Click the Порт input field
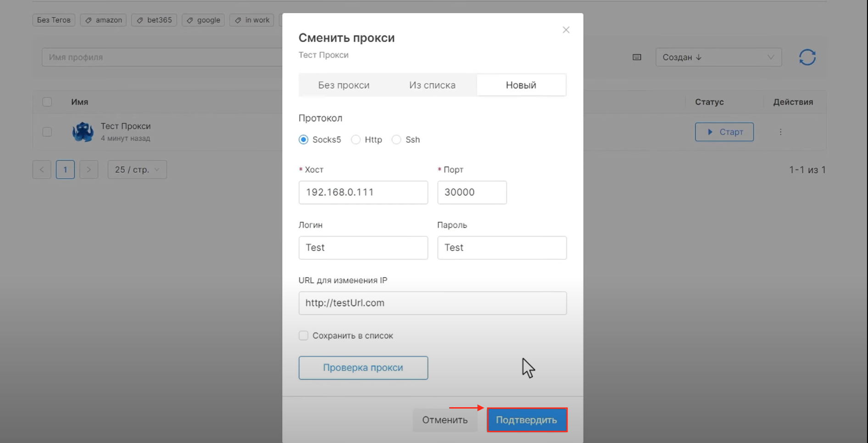The width and height of the screenshot is (868, 443). click(472, 192)
